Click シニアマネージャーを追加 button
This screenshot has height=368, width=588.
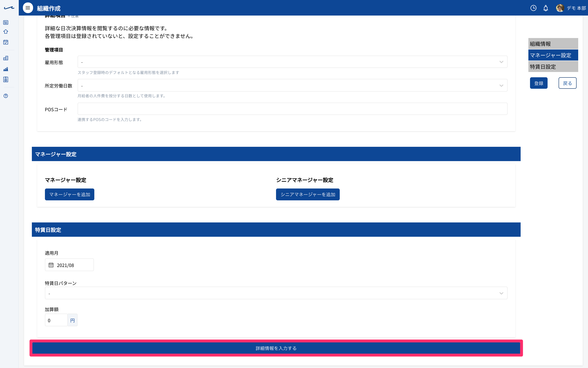308,194
